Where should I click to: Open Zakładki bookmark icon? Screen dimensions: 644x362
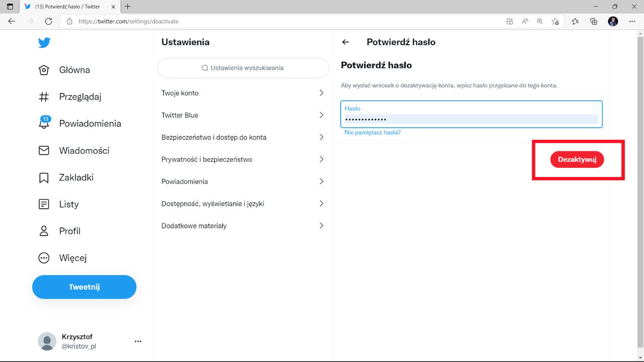(44, 177)
